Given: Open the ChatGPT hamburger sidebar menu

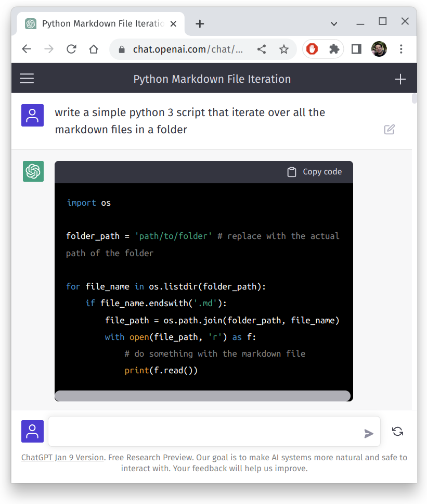Looking at the screenshot, I should 27,79.
